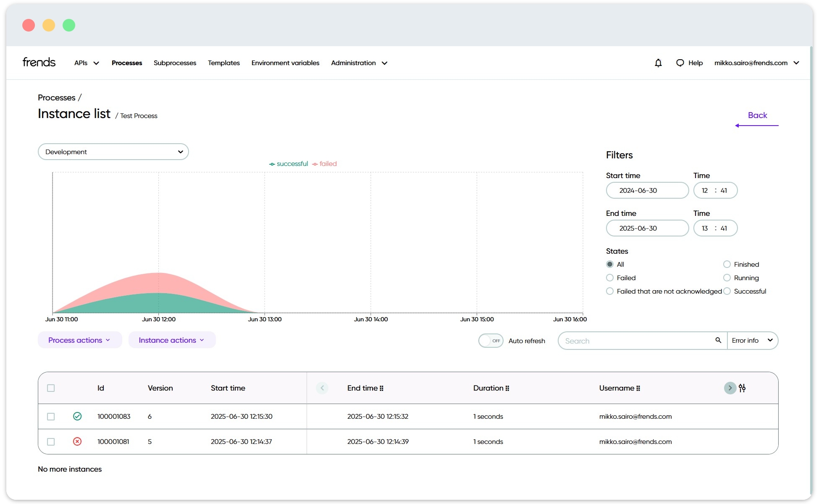819x504 pixels.
Task: Click the Help chat bubble icon
Action: (680, 63)
